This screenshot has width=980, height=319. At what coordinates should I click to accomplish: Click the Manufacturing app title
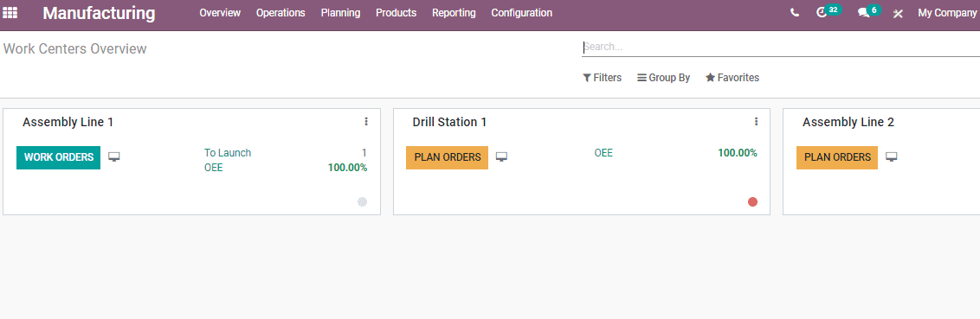tap(100, 12)
